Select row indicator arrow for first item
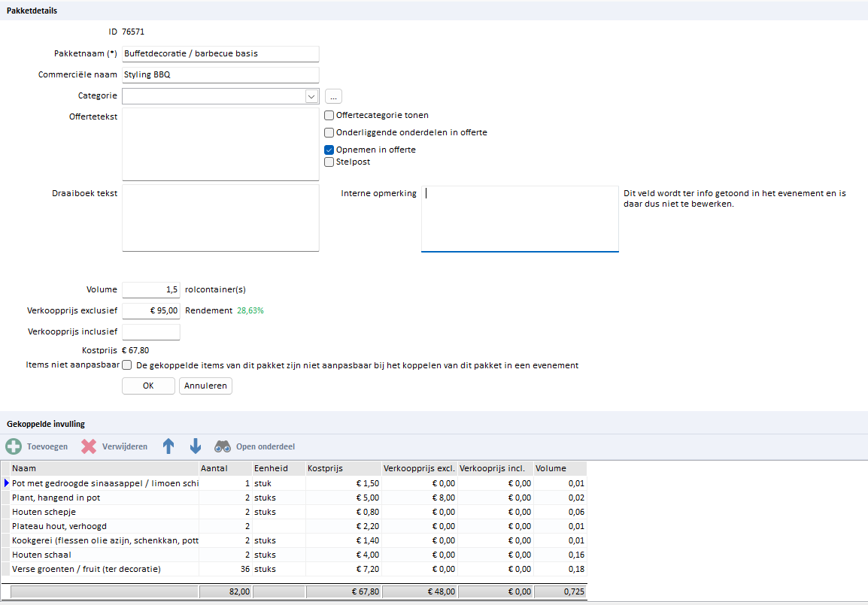Viewport: 868px width, 605px height. coord(6,483)
